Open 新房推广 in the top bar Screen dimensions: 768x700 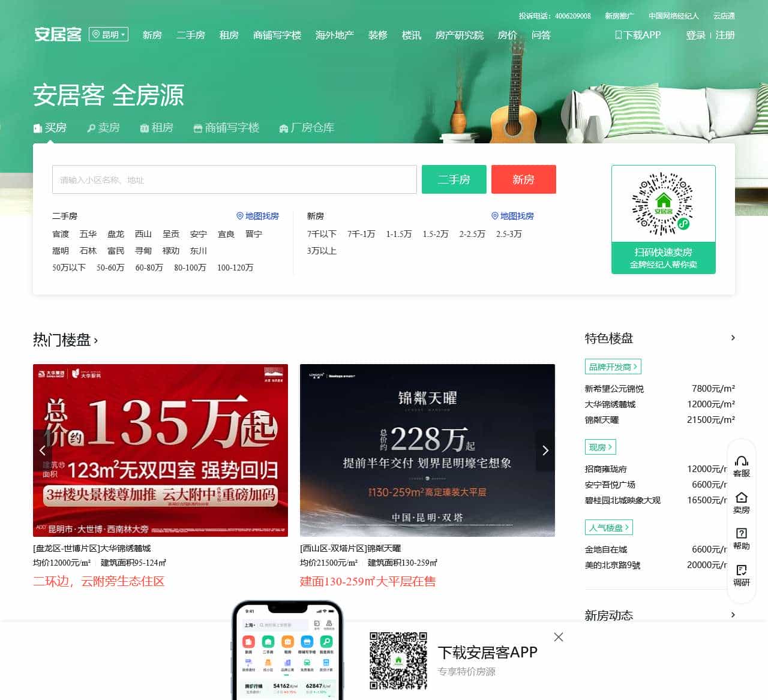(619, 16)
